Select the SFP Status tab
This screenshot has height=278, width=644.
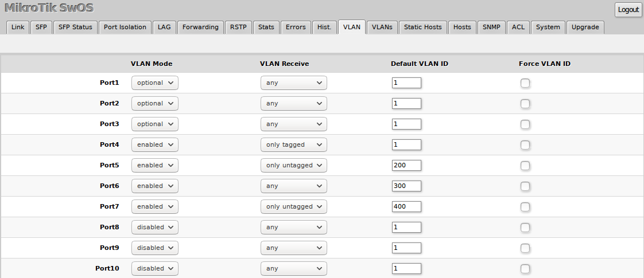[75, 27]
